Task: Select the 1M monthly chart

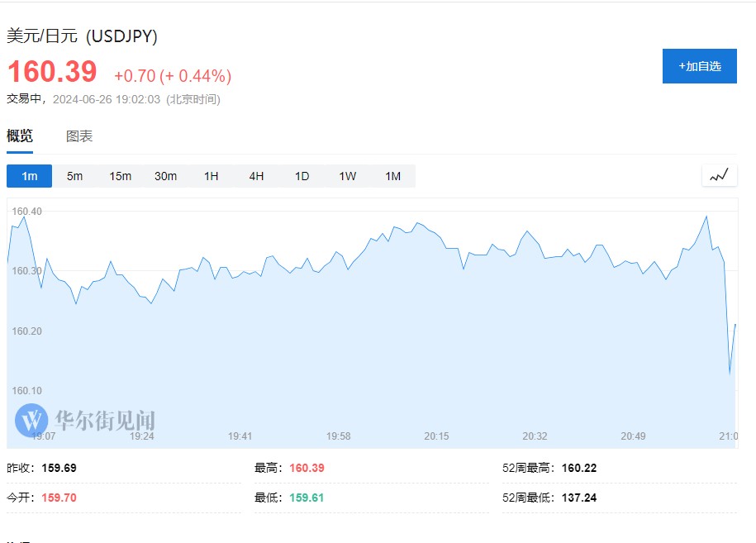Action: 392,176
